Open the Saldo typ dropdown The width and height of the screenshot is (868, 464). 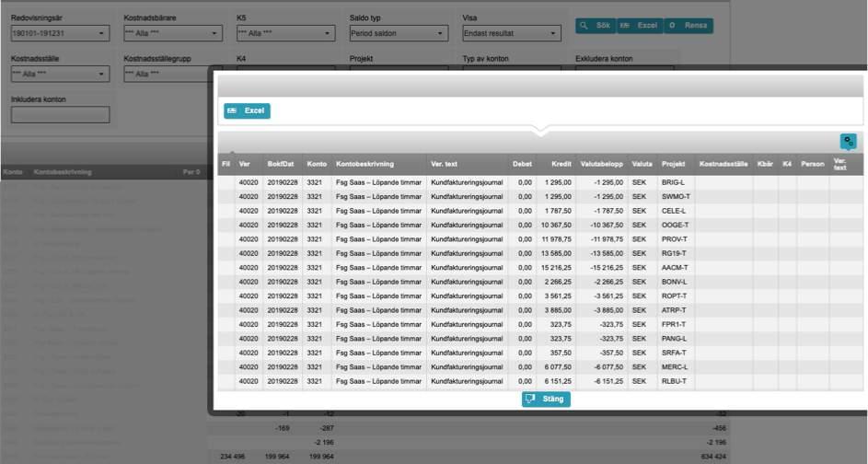[x=399, y=33]
